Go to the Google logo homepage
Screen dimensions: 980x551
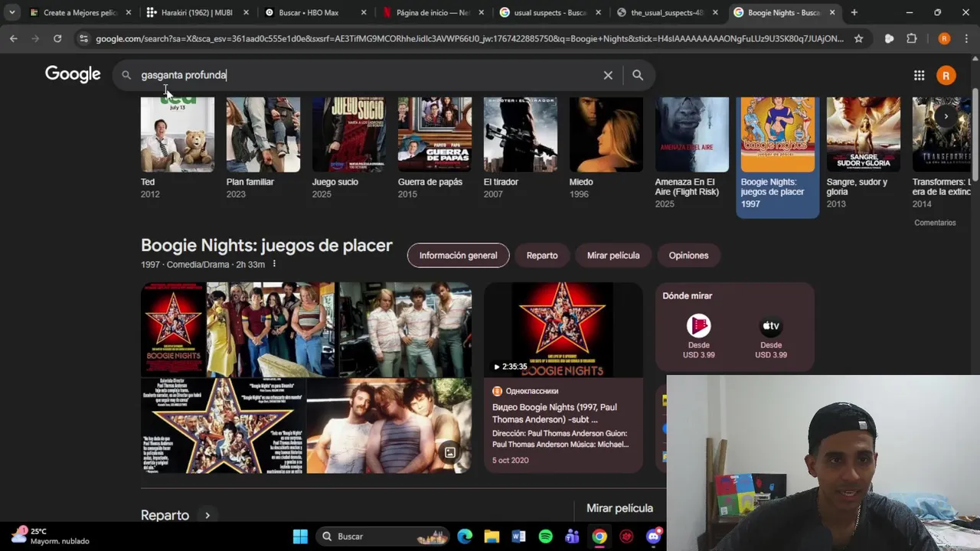[x=73, y=74]
